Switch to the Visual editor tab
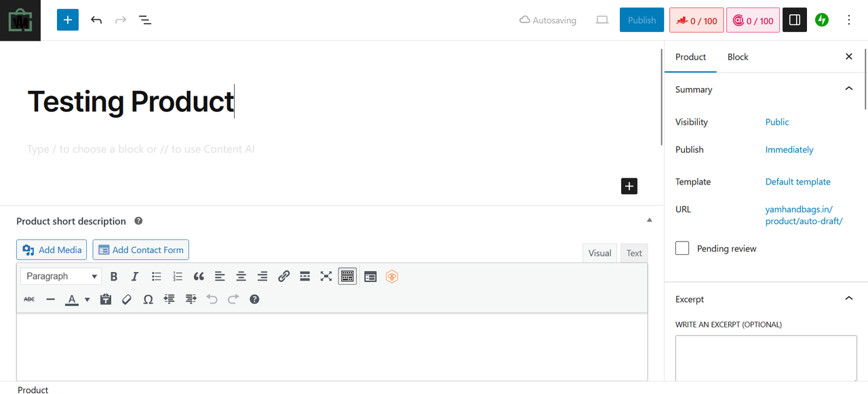 click(x=599, y=253)
